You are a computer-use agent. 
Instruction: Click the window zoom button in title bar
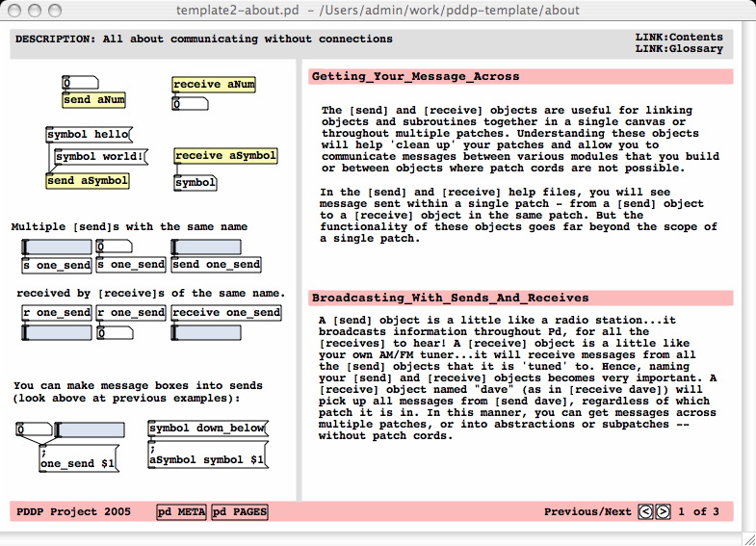[x=55, y=11]
